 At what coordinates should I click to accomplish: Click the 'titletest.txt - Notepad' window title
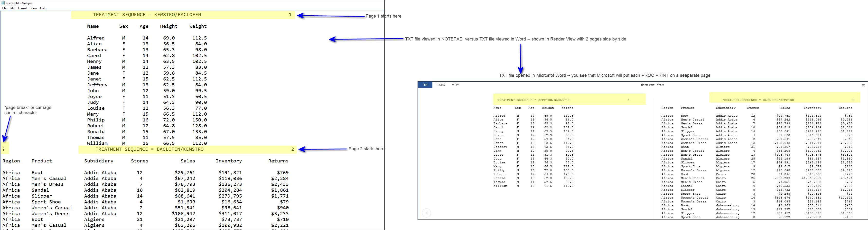(19, 3)
